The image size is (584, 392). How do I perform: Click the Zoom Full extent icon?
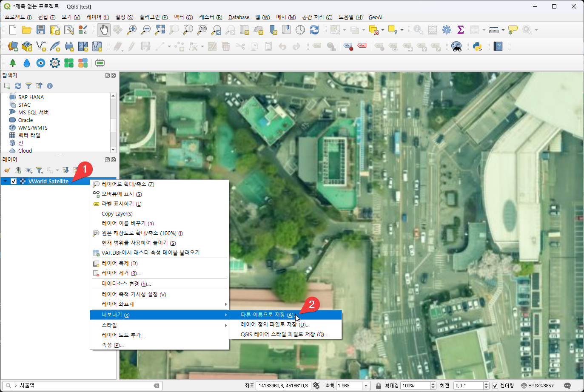(x=160, y=30)
